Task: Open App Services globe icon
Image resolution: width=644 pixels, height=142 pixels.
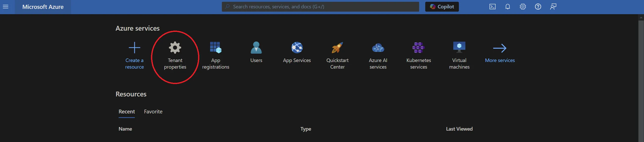Action: click(297, 48)
